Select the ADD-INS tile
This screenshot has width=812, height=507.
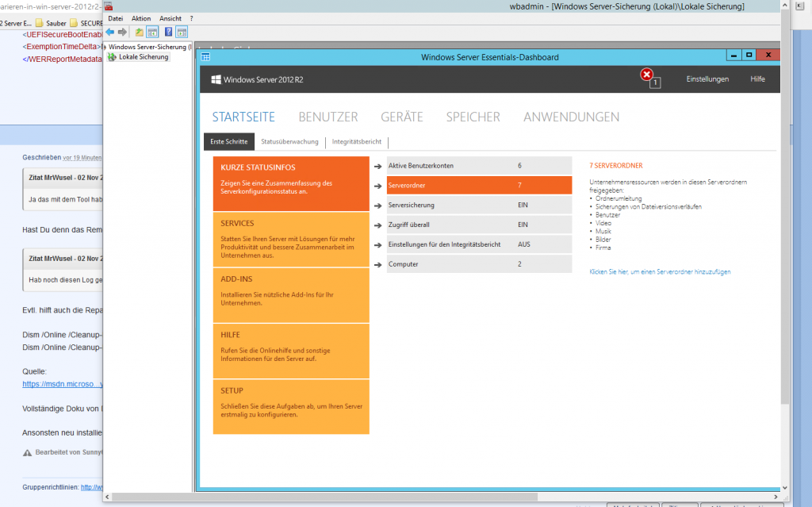291,295
